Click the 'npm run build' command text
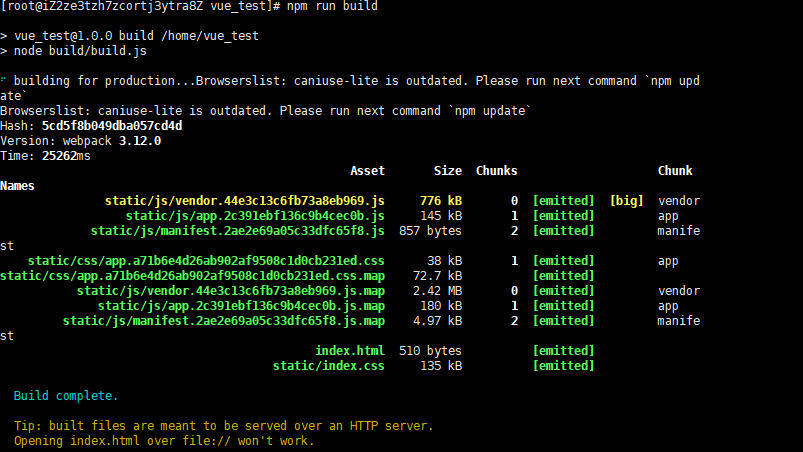 pos(332,6)
